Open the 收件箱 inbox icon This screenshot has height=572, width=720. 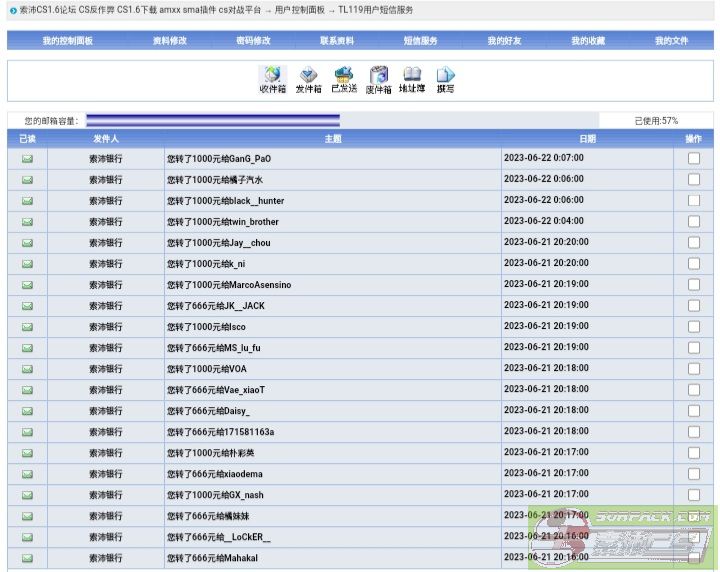coord(272,80)
